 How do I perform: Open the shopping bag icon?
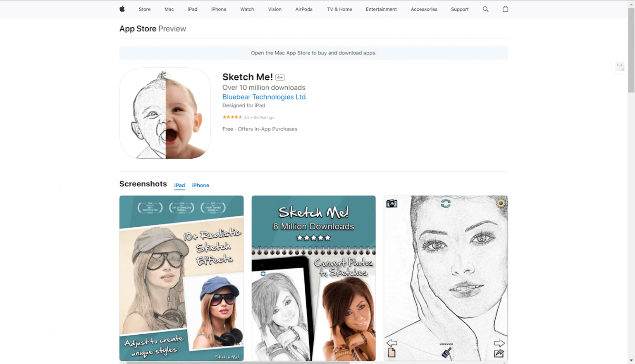pyautogui.click(x=505, y=9)
